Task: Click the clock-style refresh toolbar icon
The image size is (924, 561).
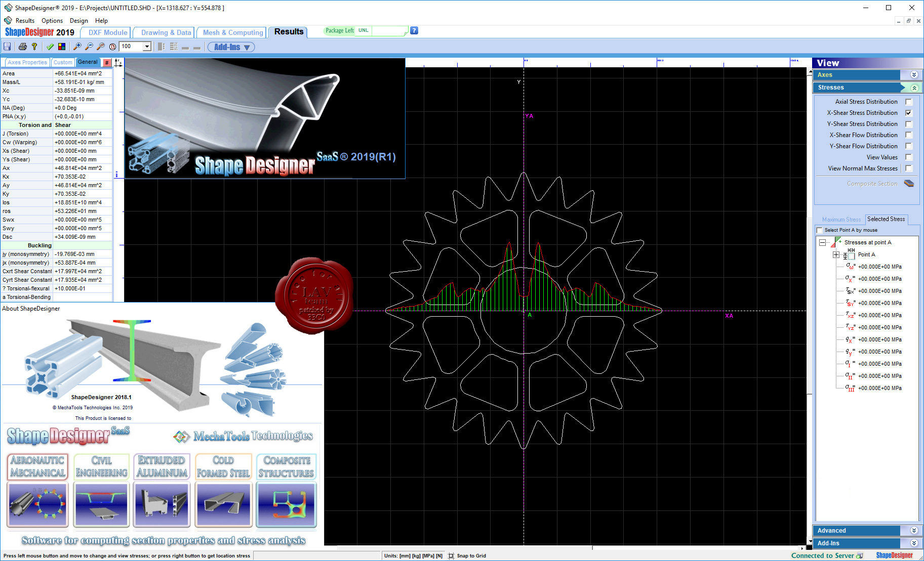Action: 112,47
